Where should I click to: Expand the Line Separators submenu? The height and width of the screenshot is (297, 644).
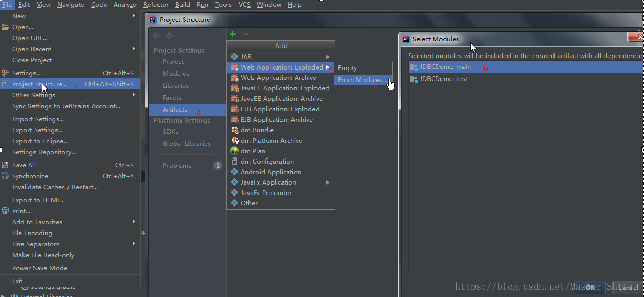(134, 244)
